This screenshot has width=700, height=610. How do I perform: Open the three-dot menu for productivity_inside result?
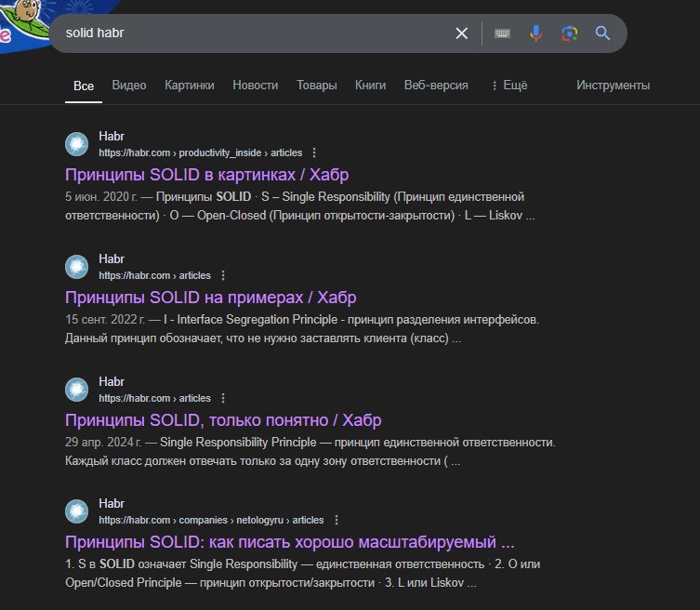[314, 152]
